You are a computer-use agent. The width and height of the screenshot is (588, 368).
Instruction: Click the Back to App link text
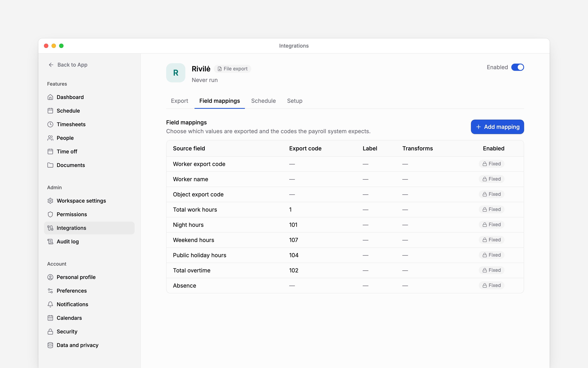pos(73,65)
